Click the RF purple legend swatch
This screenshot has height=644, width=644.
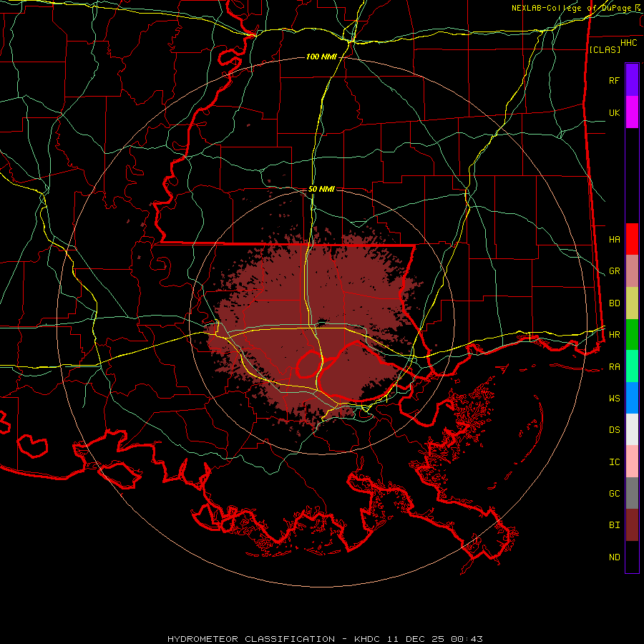632,80
